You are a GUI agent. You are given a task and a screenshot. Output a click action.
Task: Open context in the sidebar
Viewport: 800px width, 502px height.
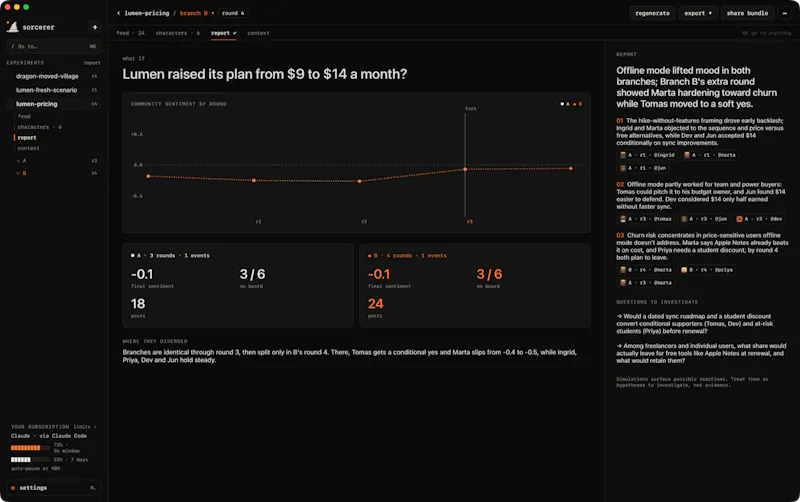point(29,148)
